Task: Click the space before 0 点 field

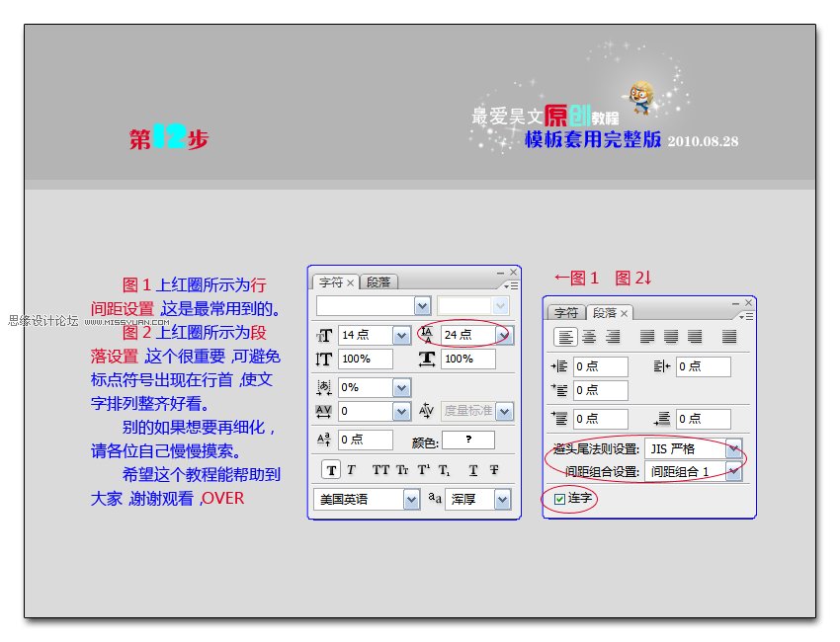Action: [x=600, y=419]
